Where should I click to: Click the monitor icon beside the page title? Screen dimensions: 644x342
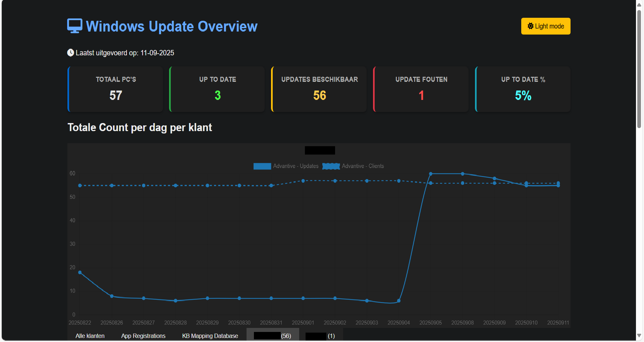tap(75, 26)
